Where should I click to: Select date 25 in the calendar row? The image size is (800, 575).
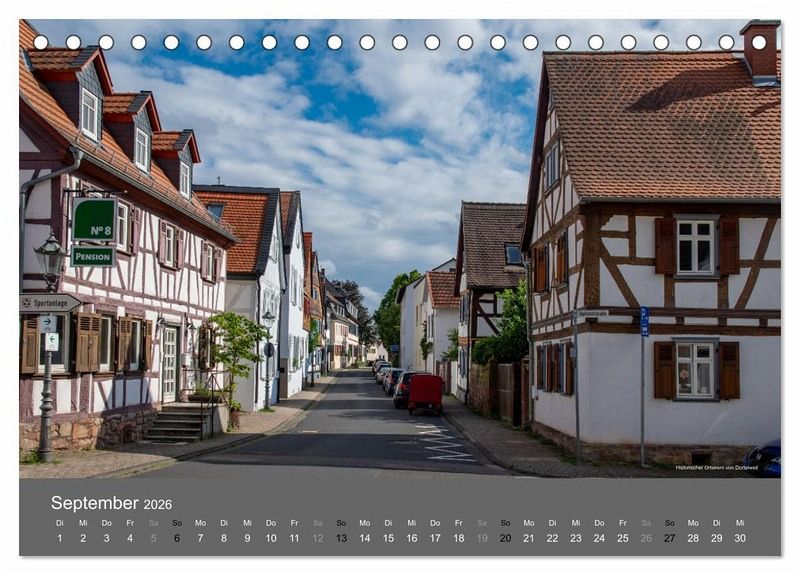coord(623,538)
